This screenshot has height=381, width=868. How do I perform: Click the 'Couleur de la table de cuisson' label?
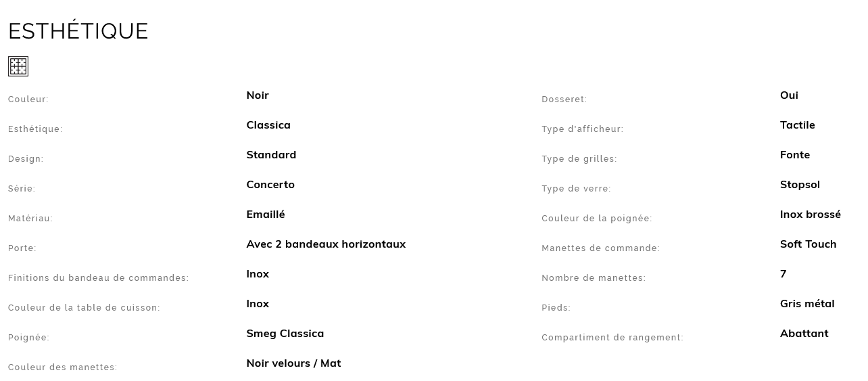tap(84, 308)
